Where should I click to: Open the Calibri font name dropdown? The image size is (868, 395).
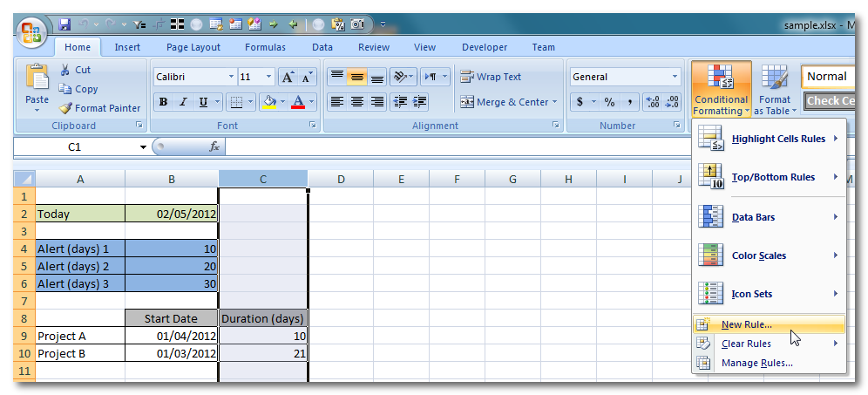click(231, 77)
